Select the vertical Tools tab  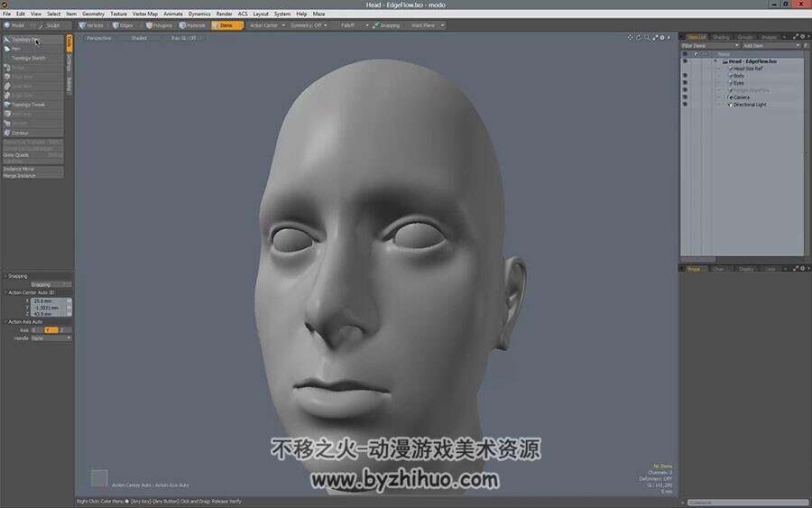coord(69,43)
